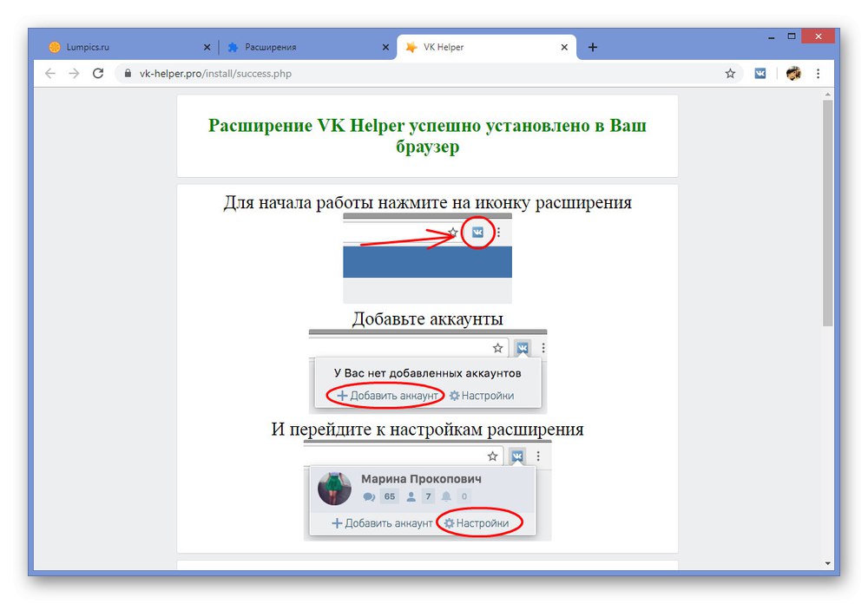The image size is (868, 604).
Task: Click the 'Добавить аккаунт' text in the second instruction image
Action: pyautogui.click(x=393, y=396)
